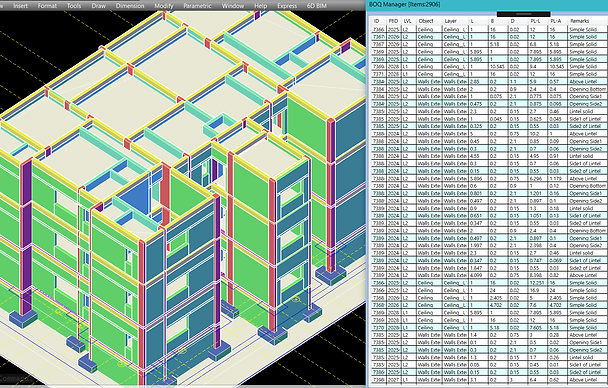Open the 6D BIM menu

coord(316,6)
